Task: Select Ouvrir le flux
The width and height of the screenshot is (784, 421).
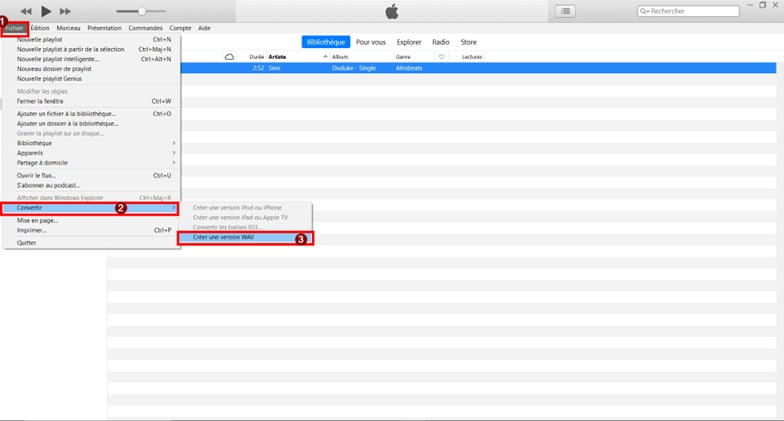Action: click(92, 176)
